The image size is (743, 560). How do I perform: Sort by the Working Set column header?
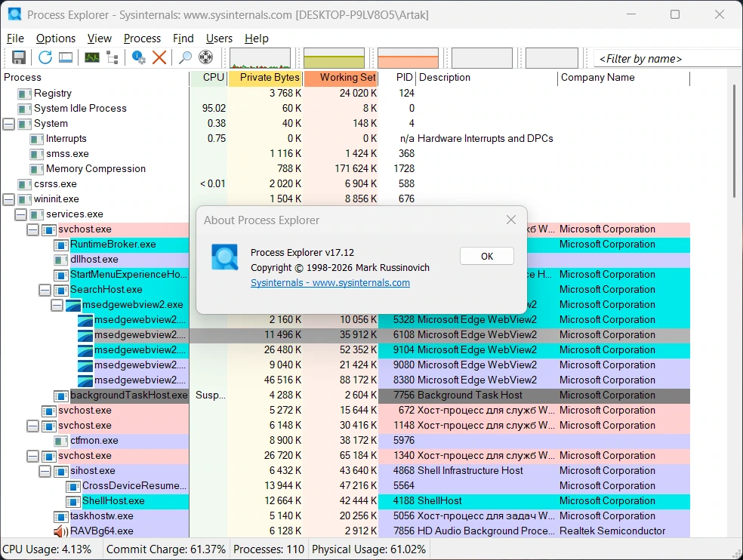[341, 78]
